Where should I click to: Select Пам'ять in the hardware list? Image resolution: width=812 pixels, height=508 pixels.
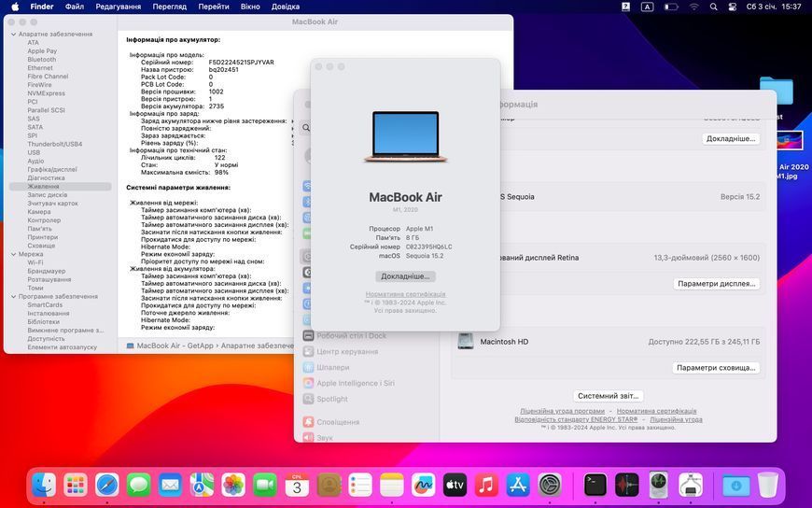click(39, 229)
